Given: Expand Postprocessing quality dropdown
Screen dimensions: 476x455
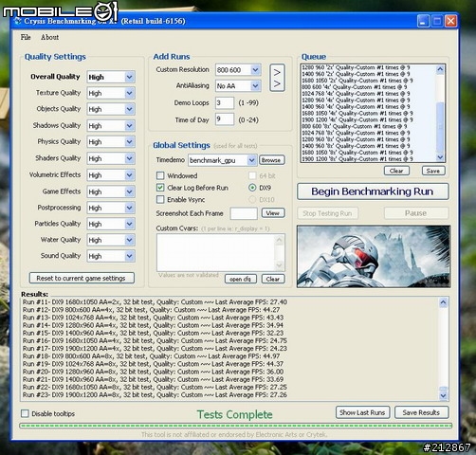Looking at the screenshot, I should point(129,208).
